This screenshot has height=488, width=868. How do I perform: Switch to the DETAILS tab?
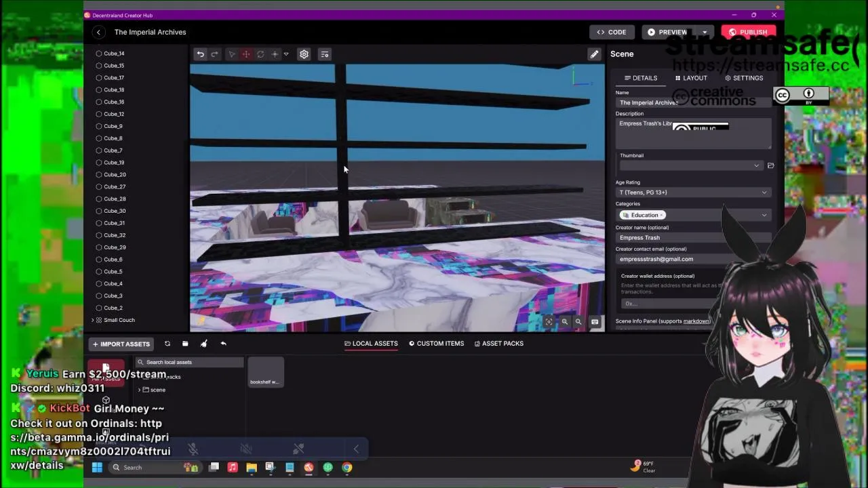tap(641, 78)
